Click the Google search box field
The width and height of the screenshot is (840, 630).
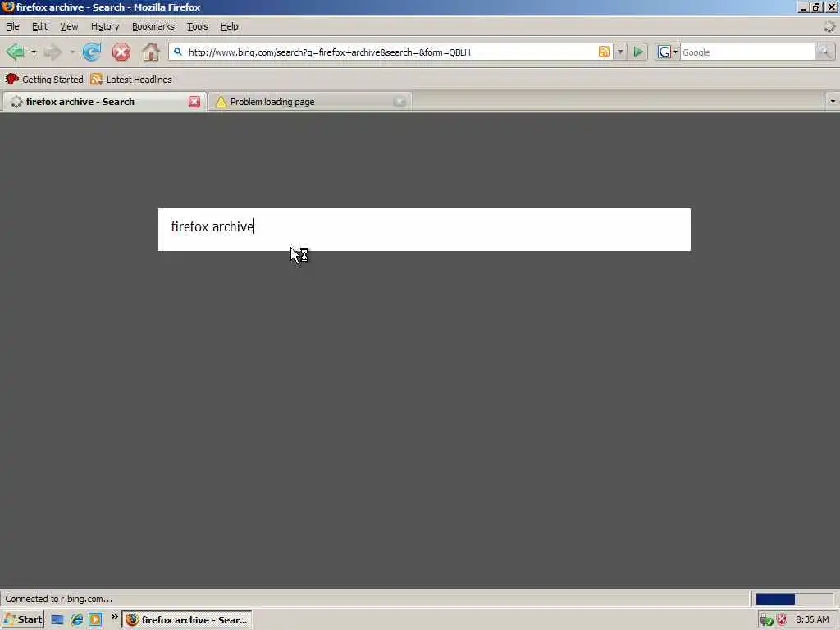[747, 52]
